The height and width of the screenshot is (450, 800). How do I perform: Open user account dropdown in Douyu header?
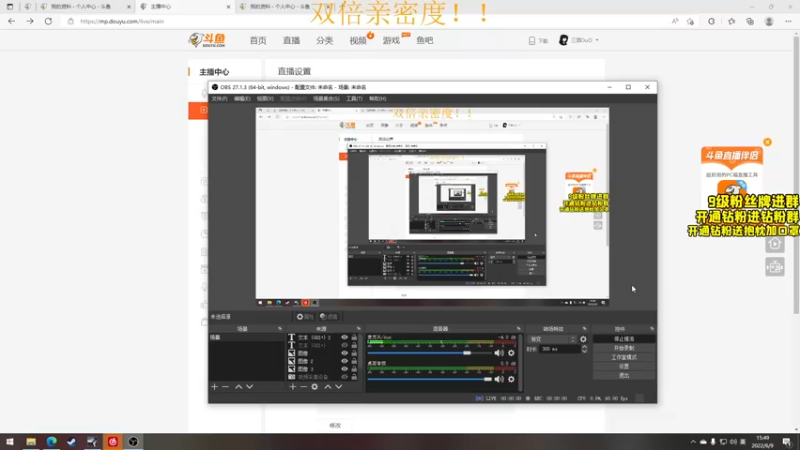[x=580, y=40]
